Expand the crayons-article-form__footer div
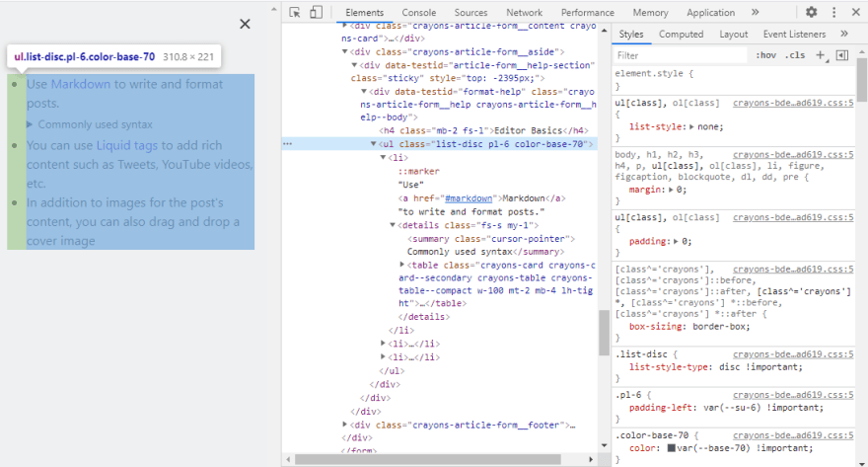 (x=344, y=425)
